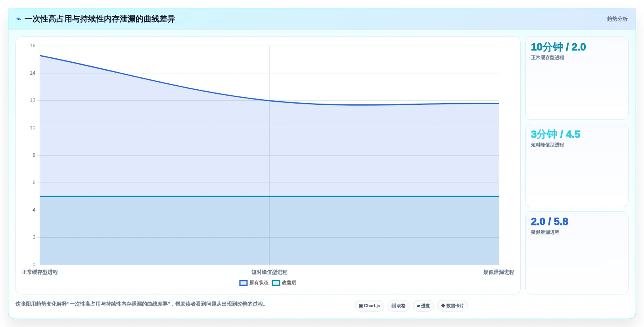Click the 疑似泄漏进程 x-axis label
The image size is (644, 327).
(498, 272)
